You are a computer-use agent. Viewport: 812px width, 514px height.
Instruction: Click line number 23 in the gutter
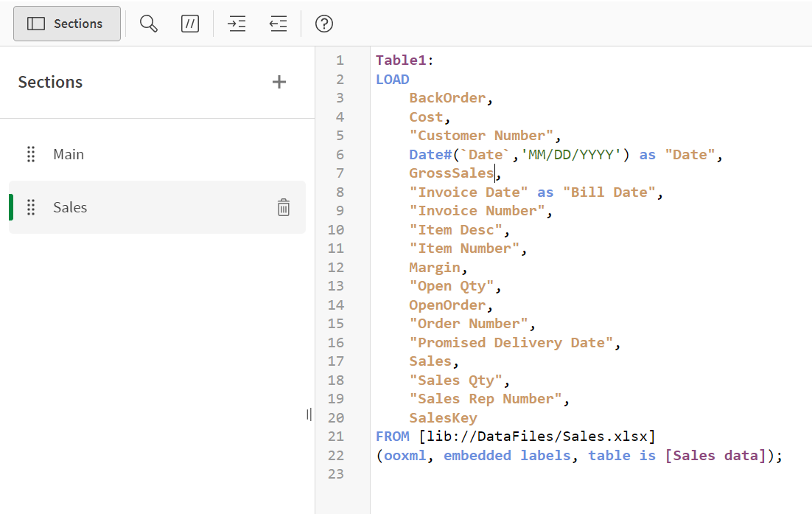coord(335,474)
